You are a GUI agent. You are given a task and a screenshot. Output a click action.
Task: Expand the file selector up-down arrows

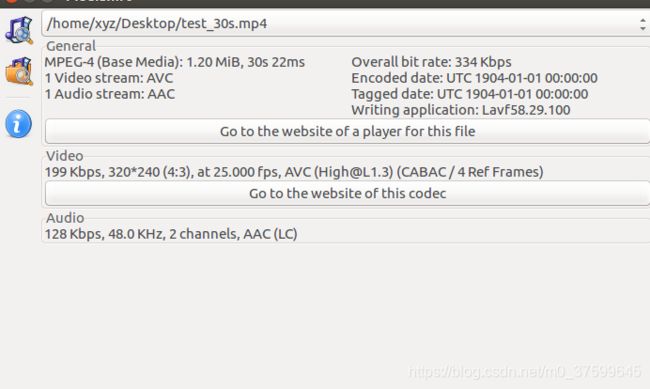(x=643, y=24)
